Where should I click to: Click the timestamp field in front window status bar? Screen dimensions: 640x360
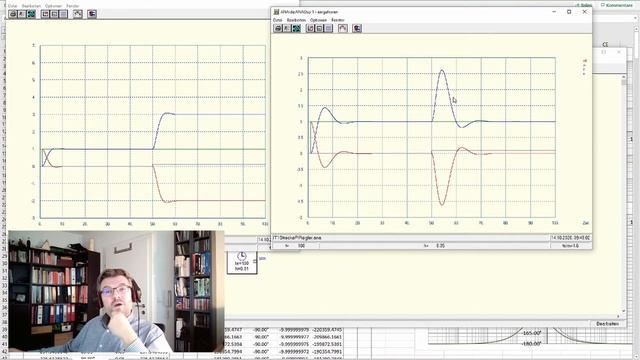pyautogui.click(x=571, y=238)
